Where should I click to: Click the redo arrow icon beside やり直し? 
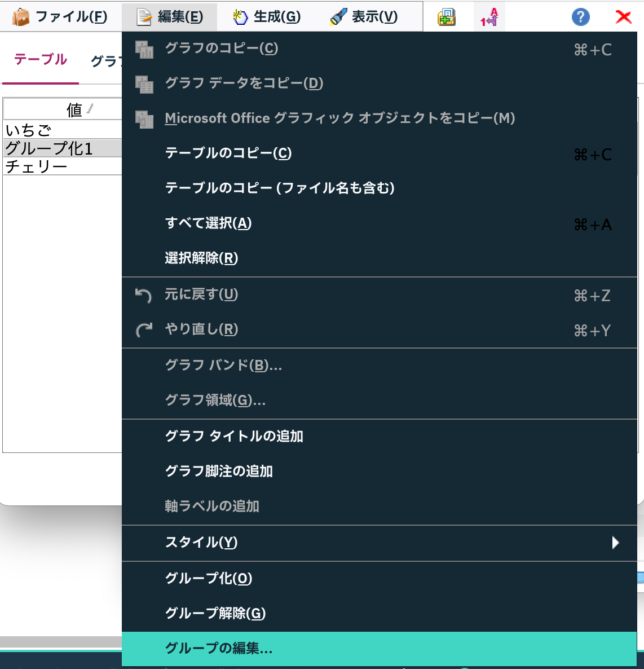click(x=144, y=329)
